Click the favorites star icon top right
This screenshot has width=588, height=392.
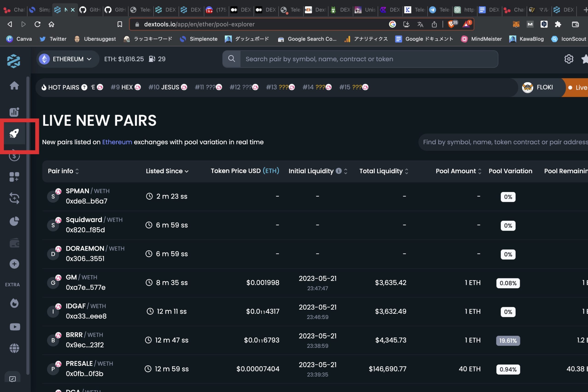pyautogui.click(x=585, y=59)
